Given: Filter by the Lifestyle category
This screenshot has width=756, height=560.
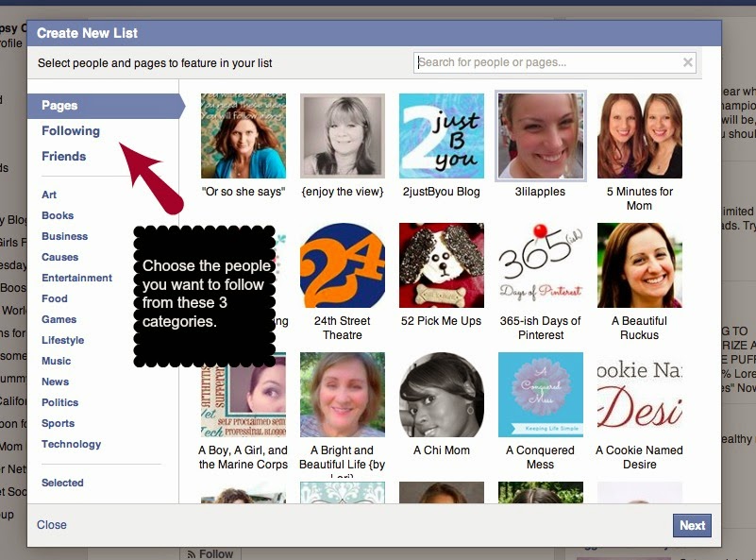Looking at the screenshot, I should 62,340.
